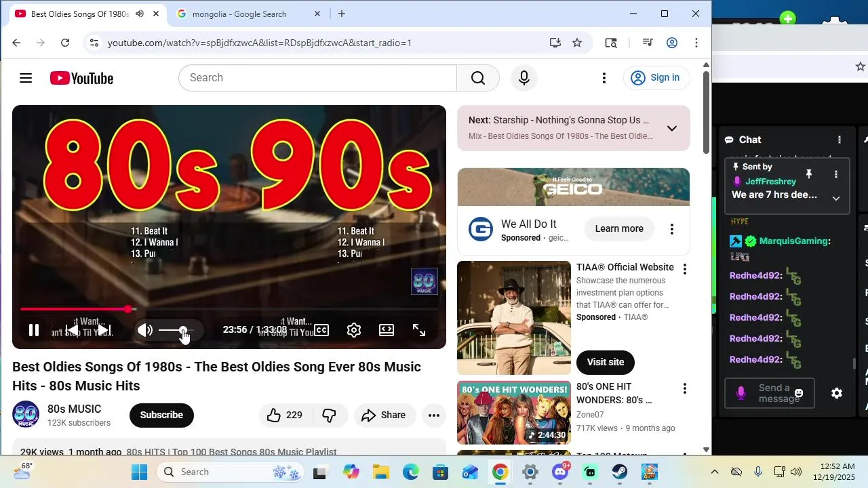Open chat settings gear icon

[x=837, y=393]
